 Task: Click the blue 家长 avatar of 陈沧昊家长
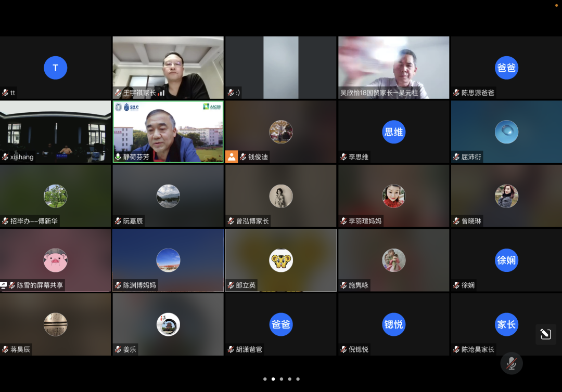[x=506, y=324]
